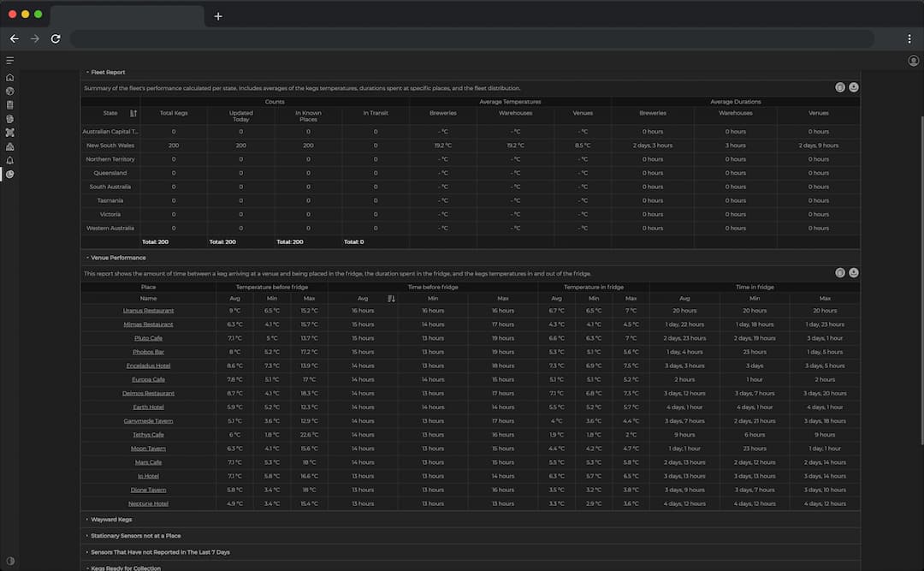Open the hamburger menu in the sidebar
The height and width of the screenshot is (571, 924).
(10, 60)
